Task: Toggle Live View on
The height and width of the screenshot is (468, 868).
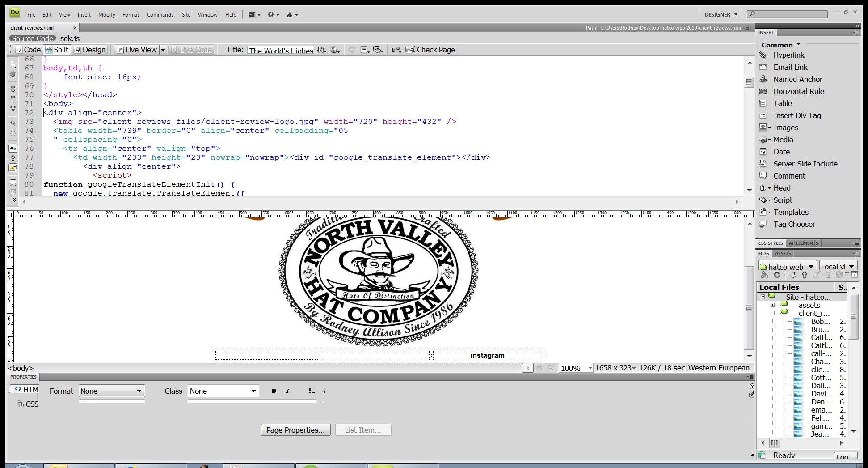Action: click(x=137, y=50)
